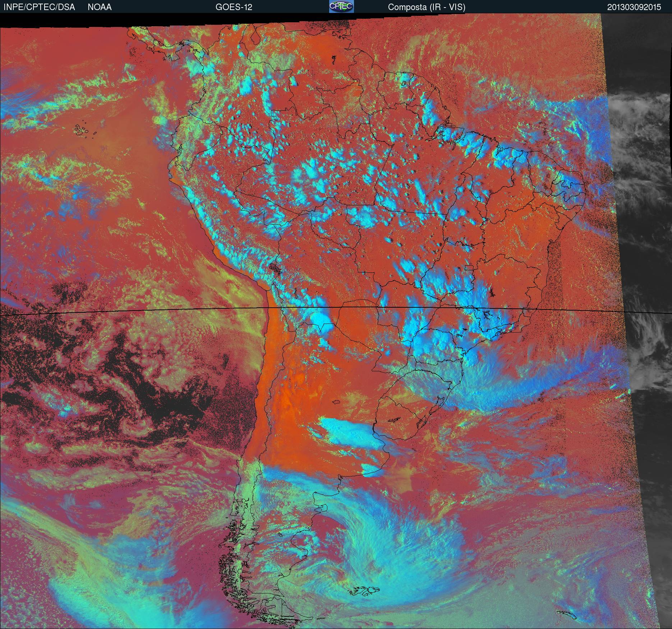Click the small Distrito Federal rectangle in Brazil
The width and height of the screenshot is (672, 629).
pyautogui.click(x=469, y=267)
